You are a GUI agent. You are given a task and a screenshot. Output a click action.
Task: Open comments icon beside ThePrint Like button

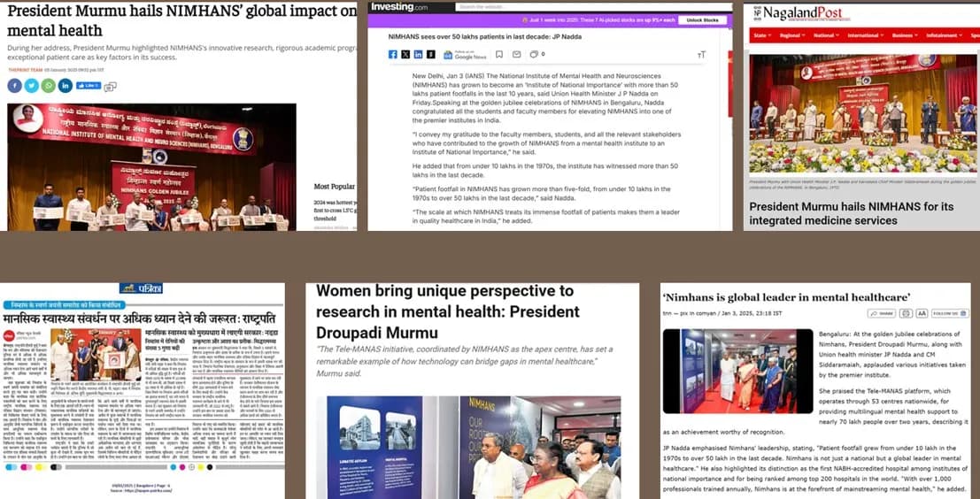pyautogui.click(x=110, y=86)
